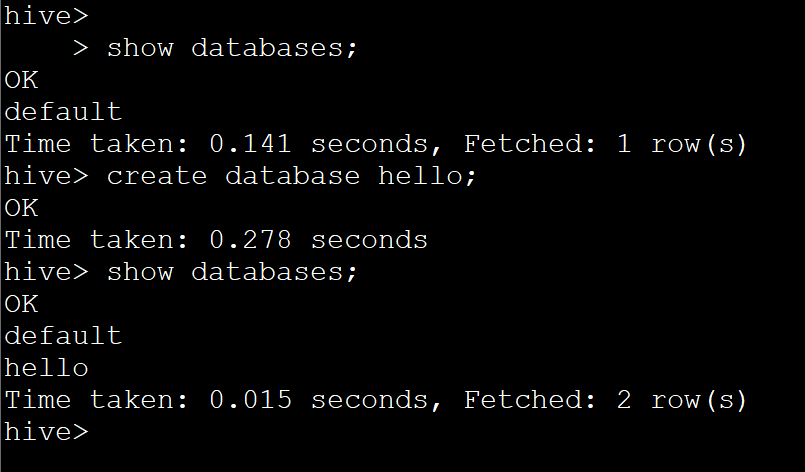Screen dimensions: 805x472
Task: Click the 'Fetched: 2 row(s)' text
Action: 605,399
